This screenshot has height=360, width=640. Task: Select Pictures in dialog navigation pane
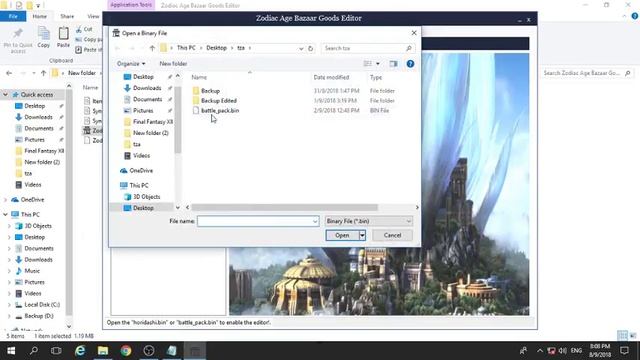(143, 111)
